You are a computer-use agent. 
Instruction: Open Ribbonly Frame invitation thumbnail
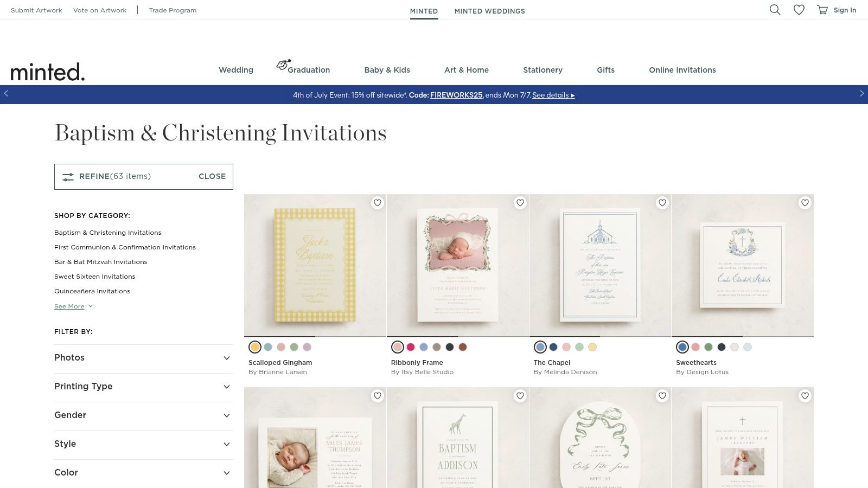[458, 266]
